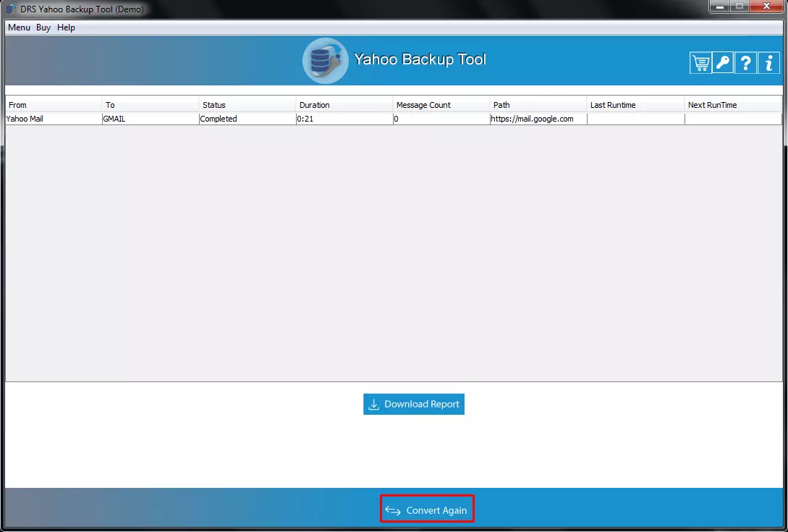Click the Next RunTime column header

coord(733,104)
